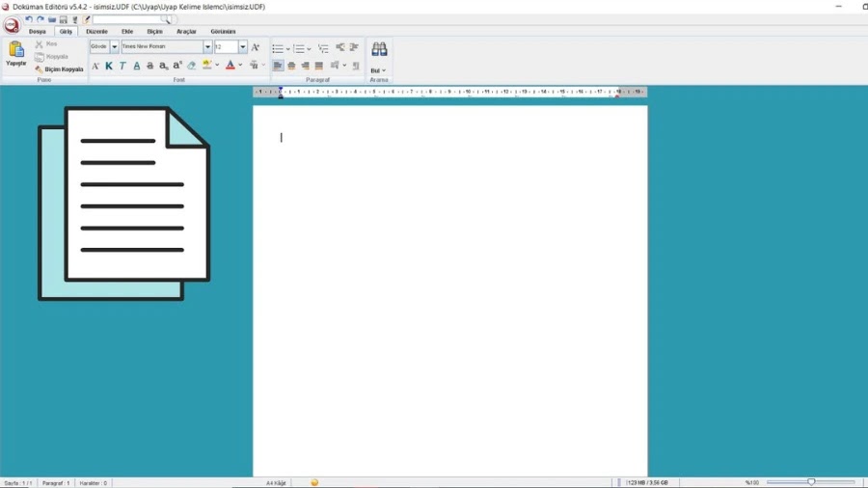
Task: Clear formatting with the eraser icon
Action: point(192,66)
